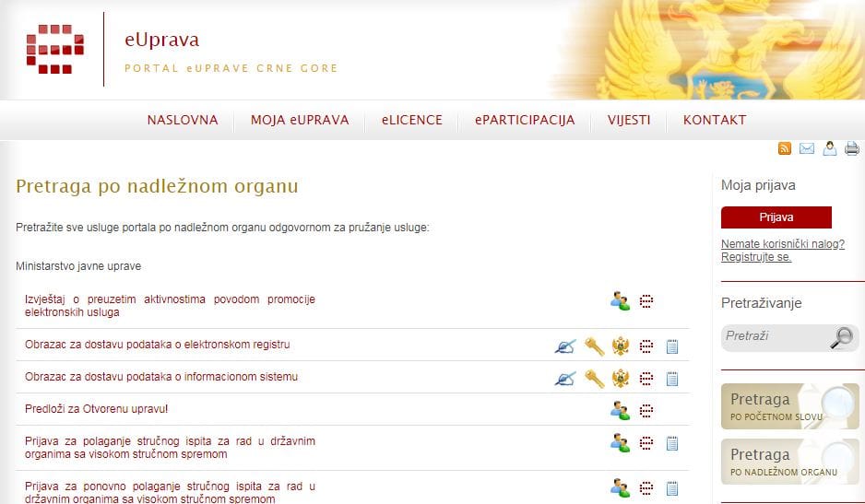Click the red Prijava button
This screenshot has width=865, height=504.
click(x=776, y=217)
